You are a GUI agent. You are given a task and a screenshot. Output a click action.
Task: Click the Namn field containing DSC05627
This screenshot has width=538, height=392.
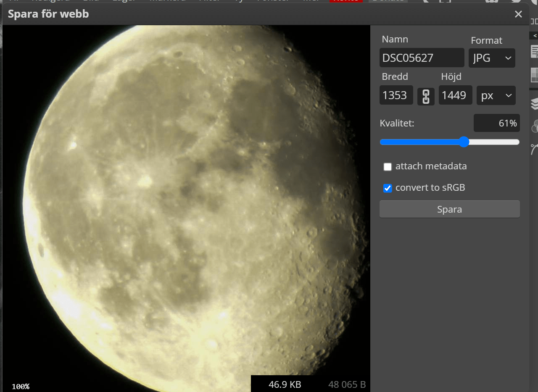(x=422, y=58)
